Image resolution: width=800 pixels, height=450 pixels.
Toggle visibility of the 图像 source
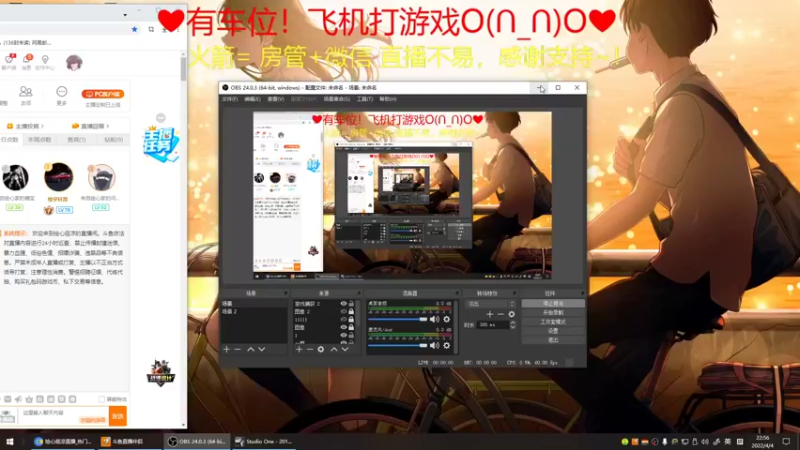pos(343,327)
